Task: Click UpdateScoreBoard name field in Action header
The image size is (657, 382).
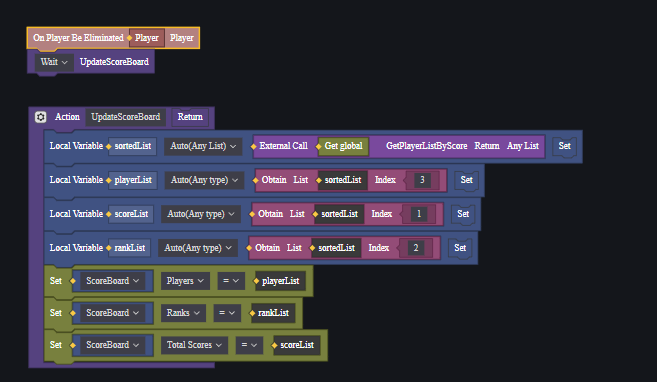Action: click(x=126, y=117)
